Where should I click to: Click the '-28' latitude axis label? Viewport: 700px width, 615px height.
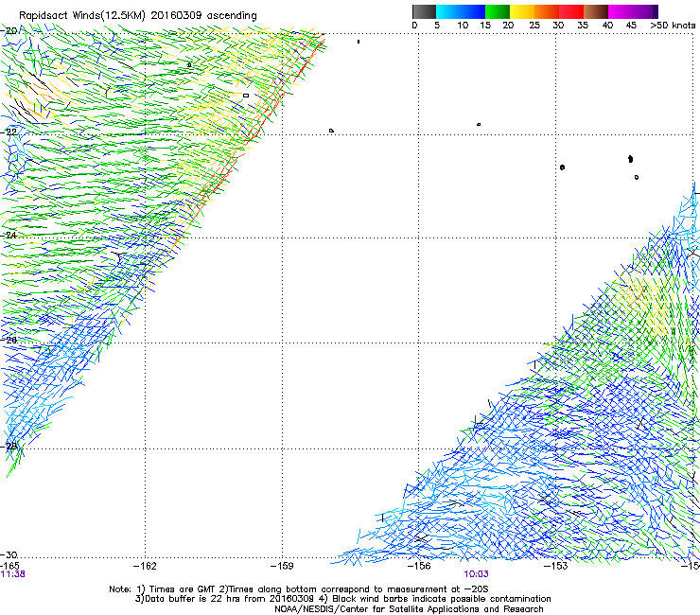tap(9, 447)
